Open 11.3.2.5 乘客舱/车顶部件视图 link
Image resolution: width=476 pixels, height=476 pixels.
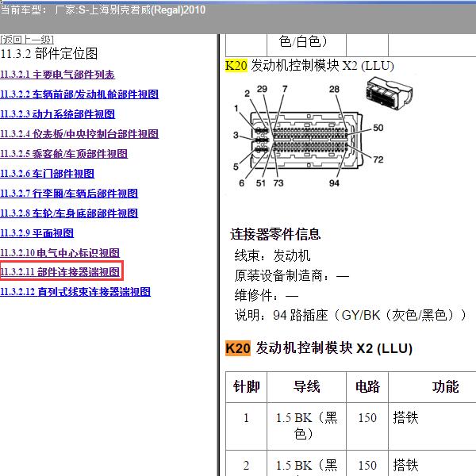[x=63, y=154]
